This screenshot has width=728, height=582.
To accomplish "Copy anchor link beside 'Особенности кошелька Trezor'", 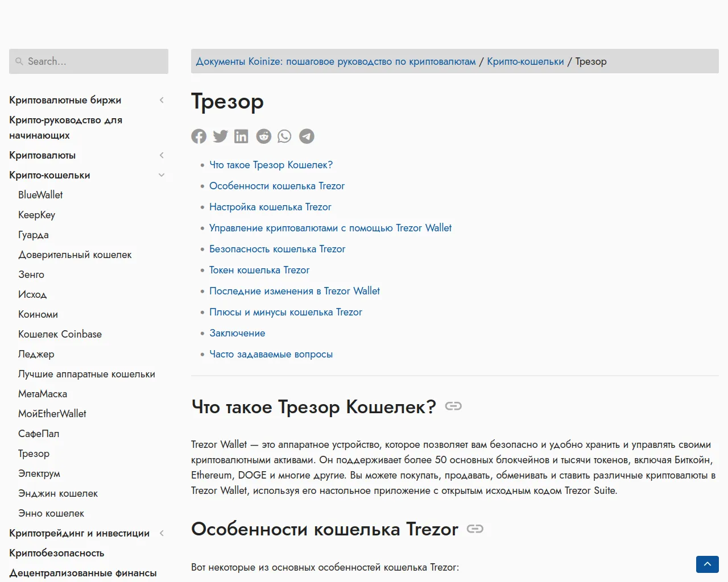I will pyautogui.click(x=475, y=529).
